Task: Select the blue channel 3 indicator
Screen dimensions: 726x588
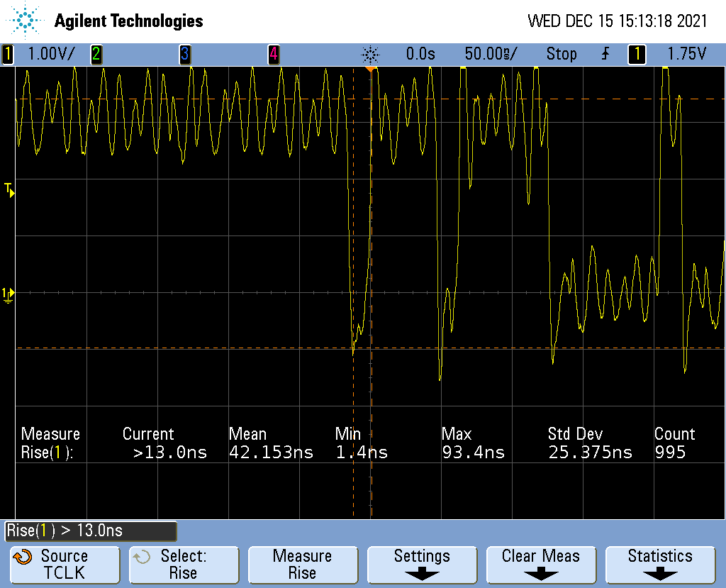Action: click(x=184, y=54)
